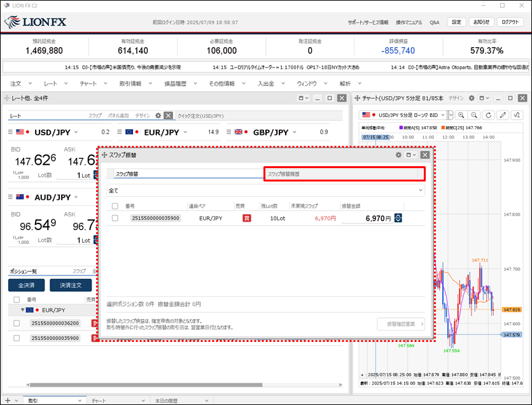Screen dimensions: 532x405
Task: Close the swap transfer dialog
Action: click(425, 155)
